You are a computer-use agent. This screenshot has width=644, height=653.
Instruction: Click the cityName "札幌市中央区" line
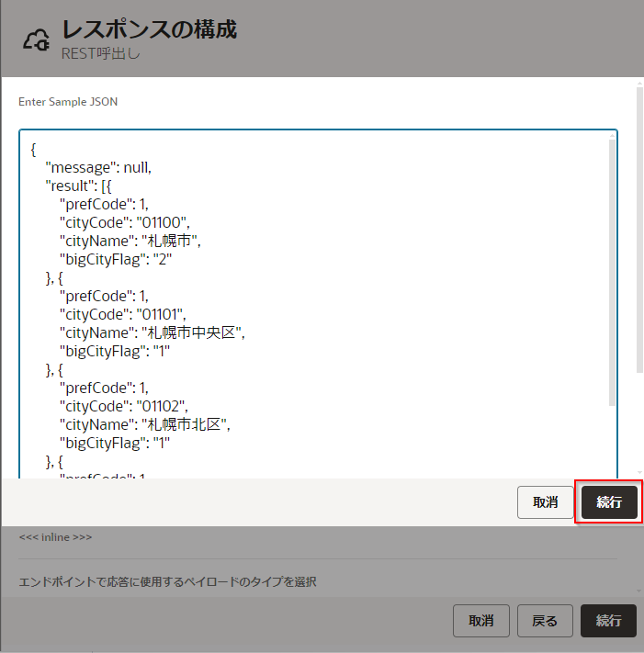tap(152, 332)
